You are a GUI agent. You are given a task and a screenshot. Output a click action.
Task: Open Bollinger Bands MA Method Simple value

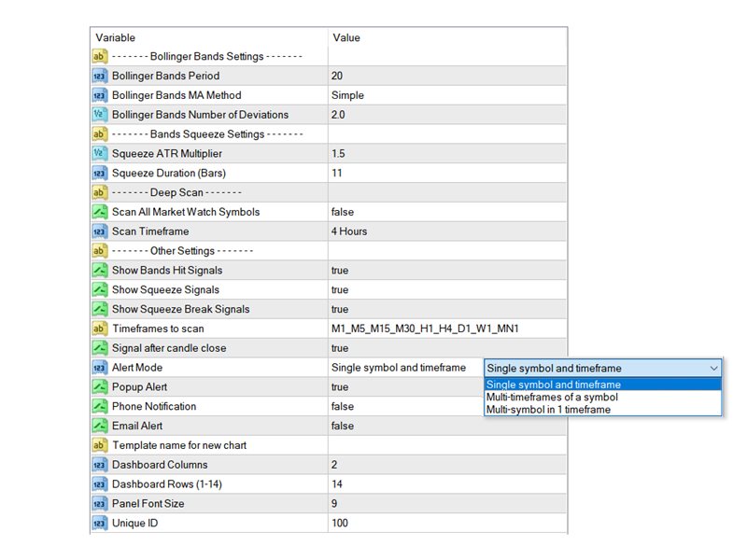347,95
